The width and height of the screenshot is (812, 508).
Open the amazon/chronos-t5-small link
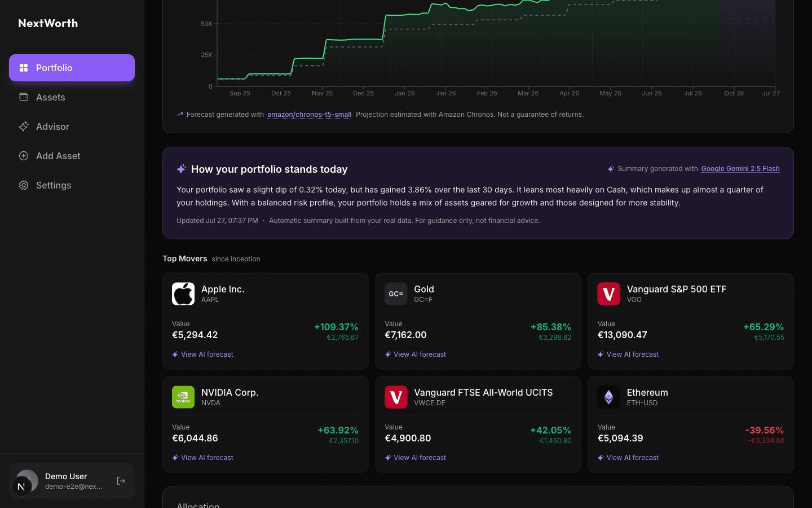coord(309,115)
